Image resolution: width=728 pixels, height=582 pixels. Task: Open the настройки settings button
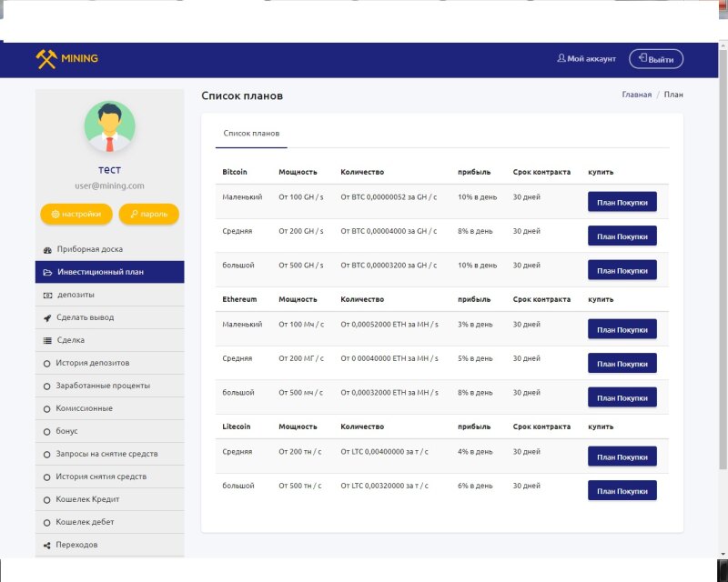[x=76, y=214]
